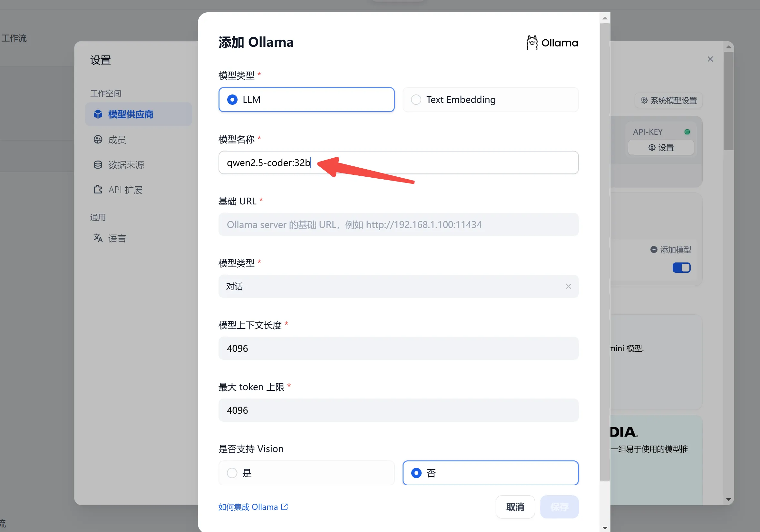Click the plus icon beside 添加模型
This screenshot has height=532, width=760.
pyautogui.click(x=653, y=250)
